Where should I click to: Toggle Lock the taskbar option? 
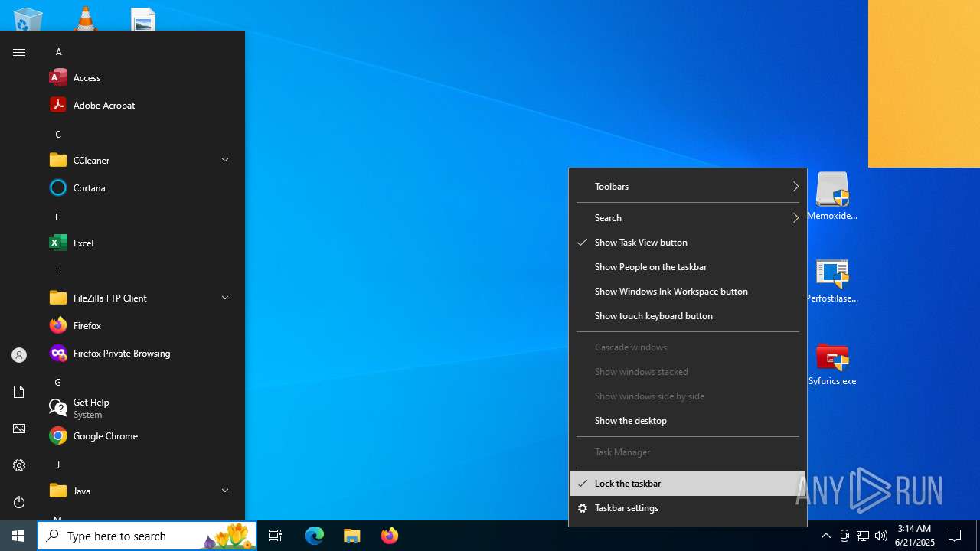tap(688, 484)
